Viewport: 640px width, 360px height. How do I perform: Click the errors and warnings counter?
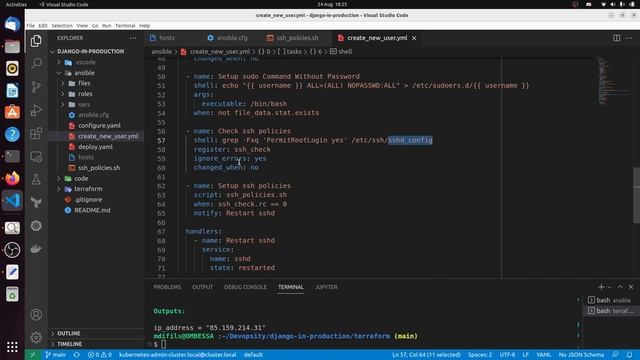coord(100,355)
